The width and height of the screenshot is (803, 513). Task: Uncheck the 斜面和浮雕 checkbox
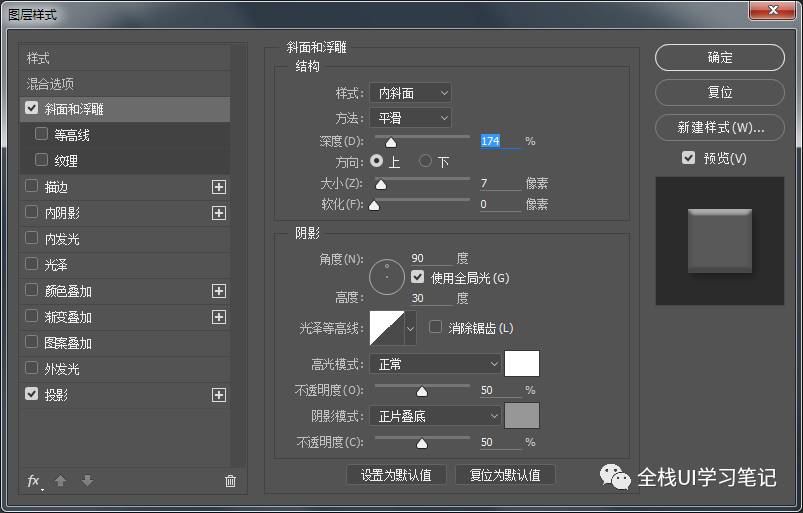(x=32, y=108)
